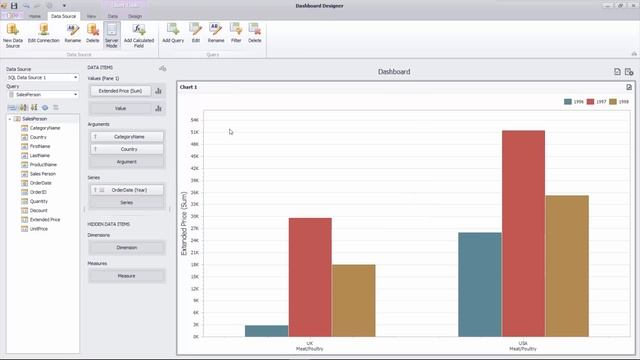Screen dimensions: 640x360
Task: Open the quick access toolbar dropdown arrow
Action: tap(64, 6)
